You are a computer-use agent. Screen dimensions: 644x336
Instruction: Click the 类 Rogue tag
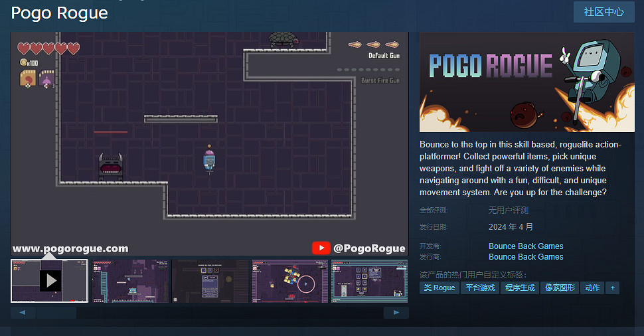click(x=439, y=288)
